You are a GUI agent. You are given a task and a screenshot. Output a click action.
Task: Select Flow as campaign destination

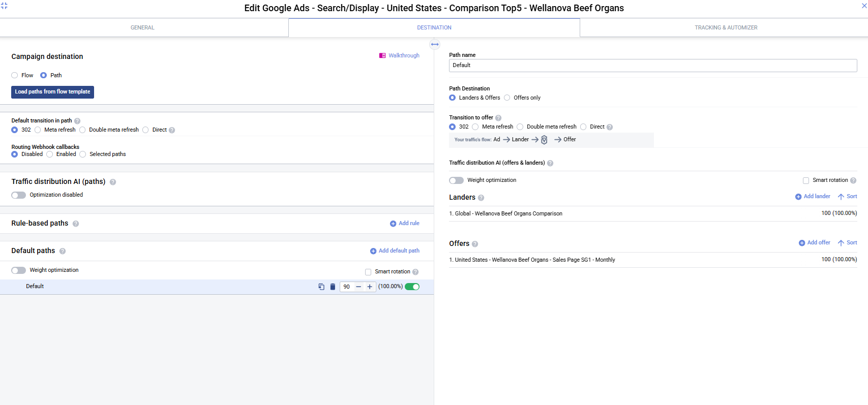click(15, 75)
